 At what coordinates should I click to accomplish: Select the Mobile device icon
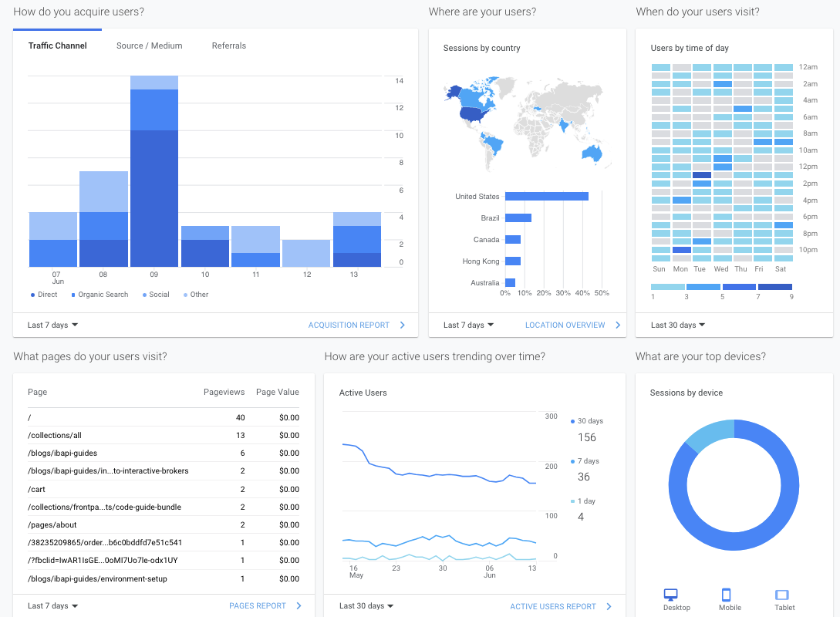click(727, 594)
